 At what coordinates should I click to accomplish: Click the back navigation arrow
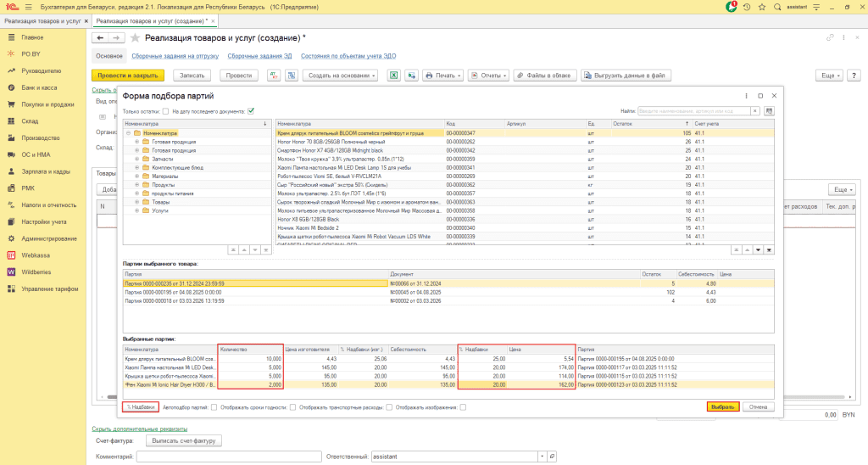pyautogui.click(x=99, y=38)
